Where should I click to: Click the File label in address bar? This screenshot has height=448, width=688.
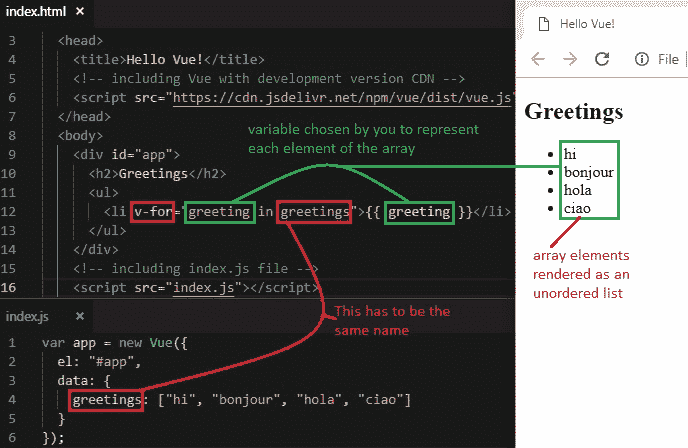(668, 59)
